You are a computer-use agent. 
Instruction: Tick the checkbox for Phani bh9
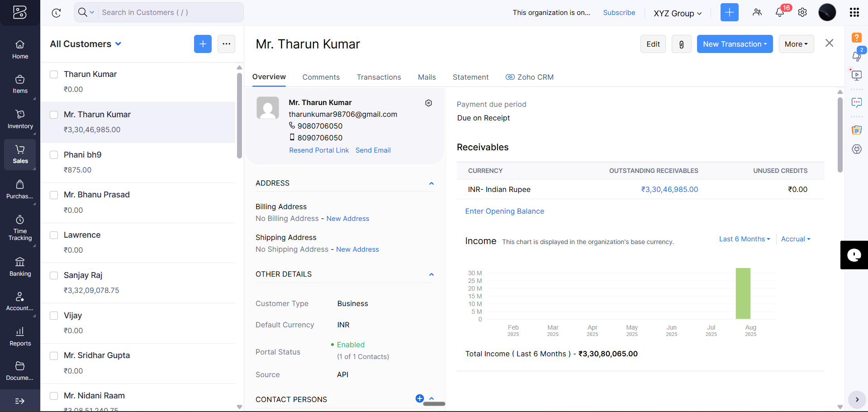[54, 155]
